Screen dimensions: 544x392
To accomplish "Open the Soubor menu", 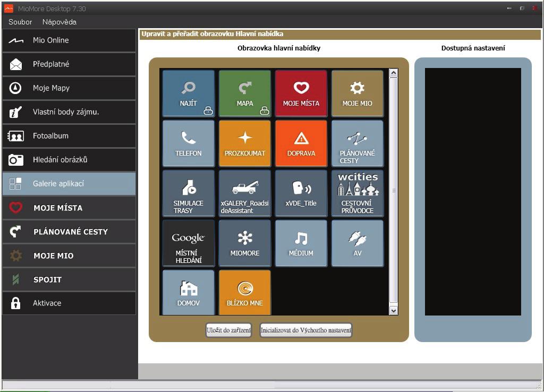I will point(20,22).
